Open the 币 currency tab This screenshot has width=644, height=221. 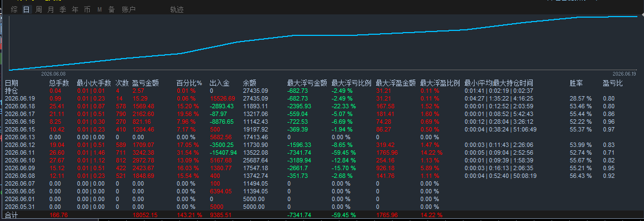click(87, 10)
